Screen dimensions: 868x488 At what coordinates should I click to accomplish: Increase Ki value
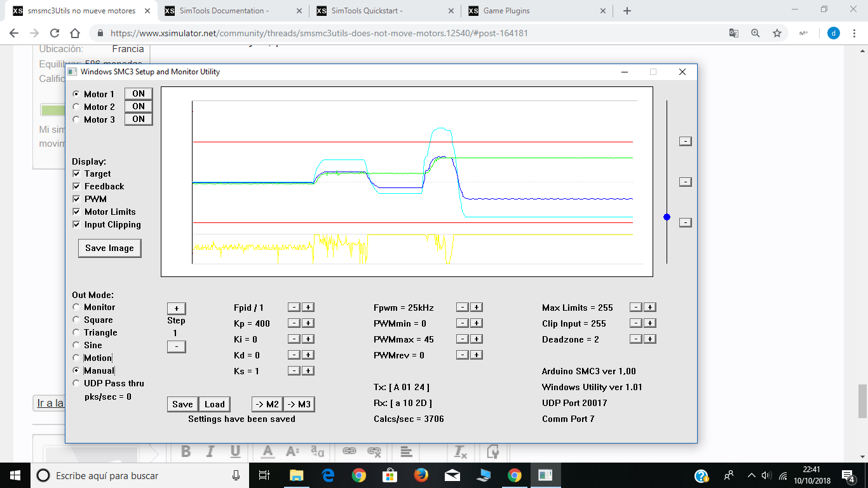pyautogui.click(x=308, y=339)
